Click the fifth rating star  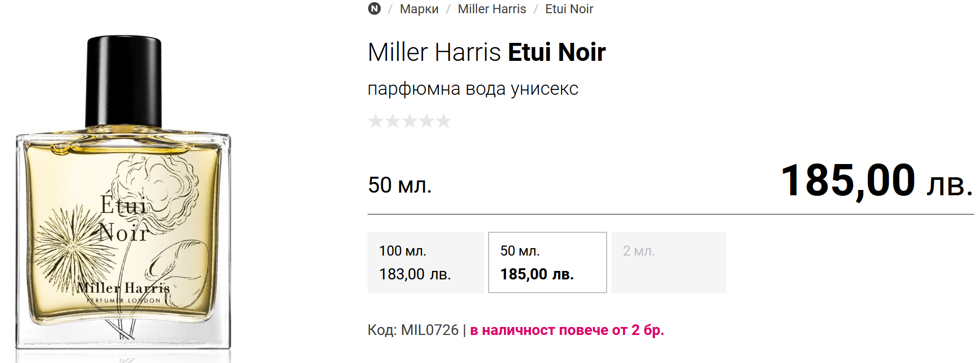443,121
